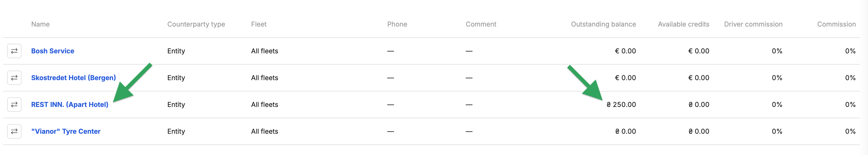Select the Commission column header
868x155 pixels.
click(x=836, y=24)
